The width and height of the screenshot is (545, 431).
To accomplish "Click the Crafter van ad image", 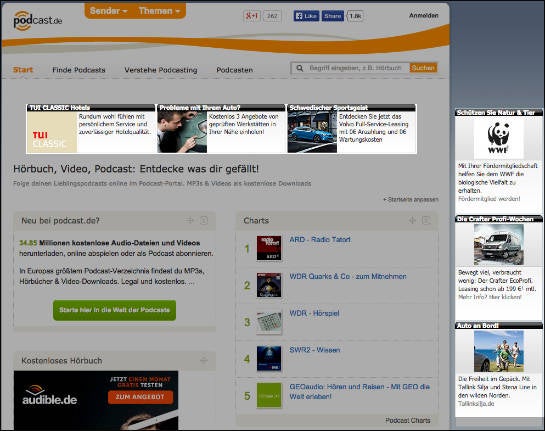I will coord(499,245).
